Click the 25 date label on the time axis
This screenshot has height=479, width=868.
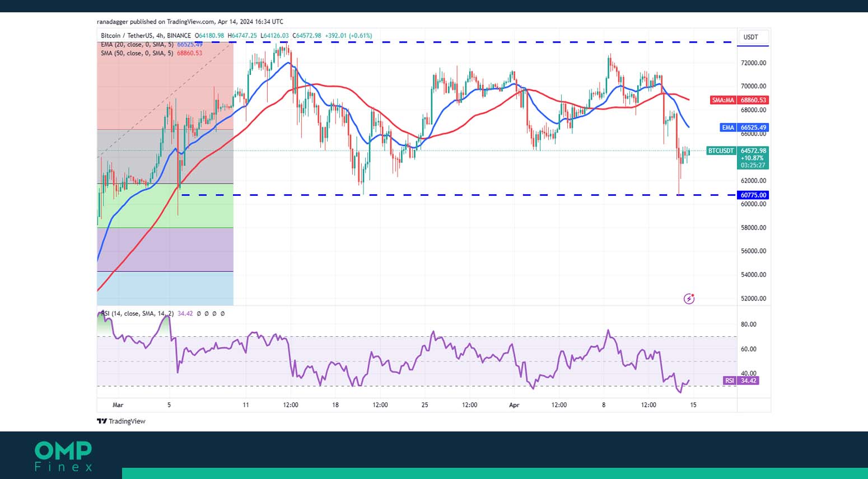tap(424, 405)
